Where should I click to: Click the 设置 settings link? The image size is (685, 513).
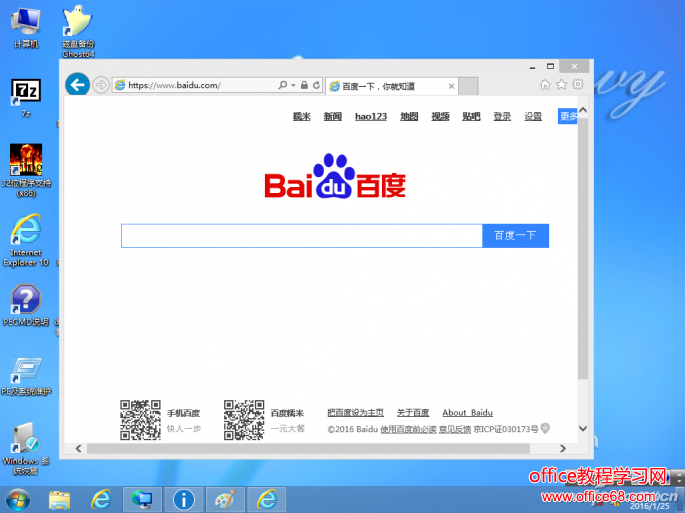click(x=533, y=116)
